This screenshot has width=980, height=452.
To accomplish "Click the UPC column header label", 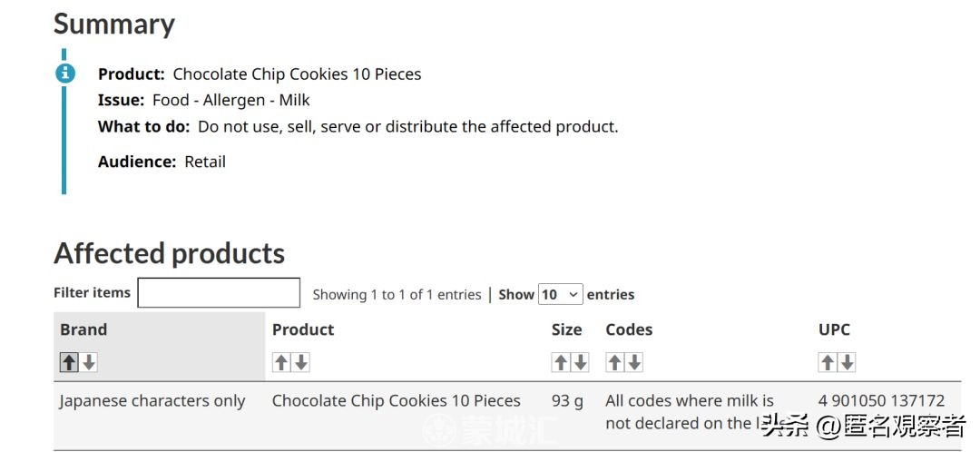I will [x=834, y=329].
